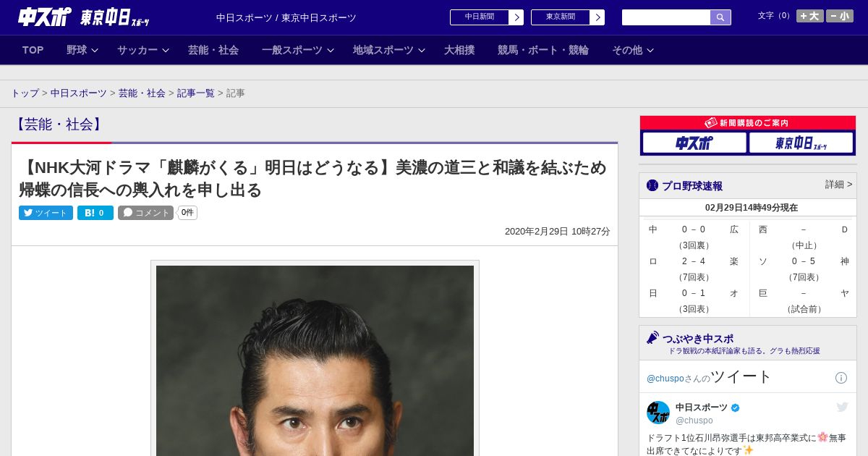
Task: Open the 中日スポーツ tweet account name
Action: click(702, 408)
